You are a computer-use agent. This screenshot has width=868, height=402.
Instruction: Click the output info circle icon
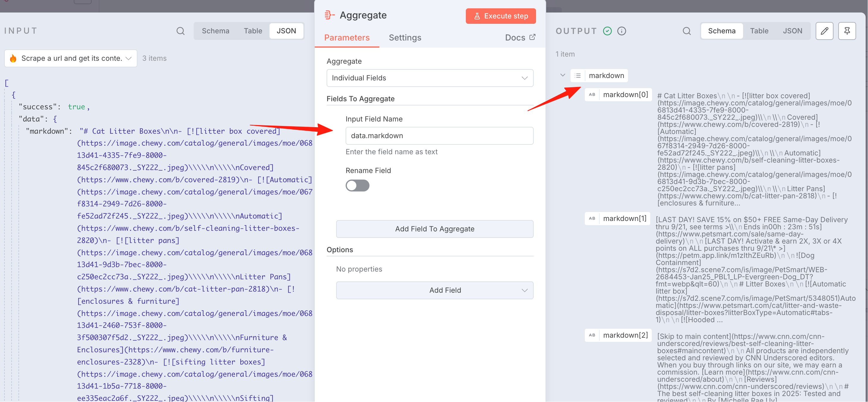pyautogui.click(x=621, y=31)
